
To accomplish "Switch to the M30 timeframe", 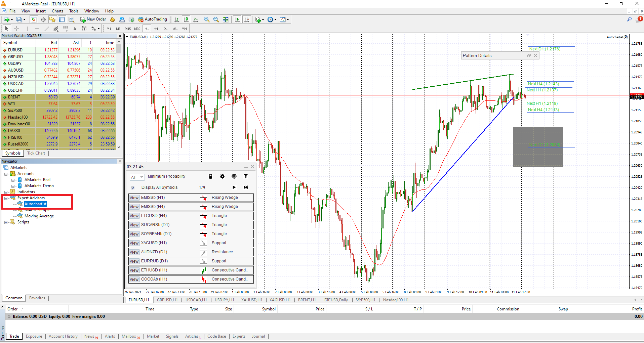I will coord(137,29).
